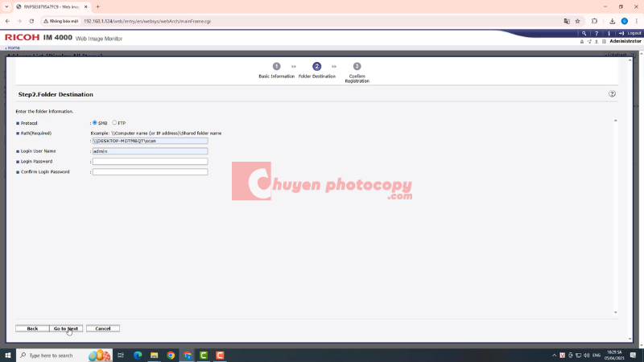Go to the Home breadcrumb link
This screenshot has width=644, height=362.
[x=13, y=47]
